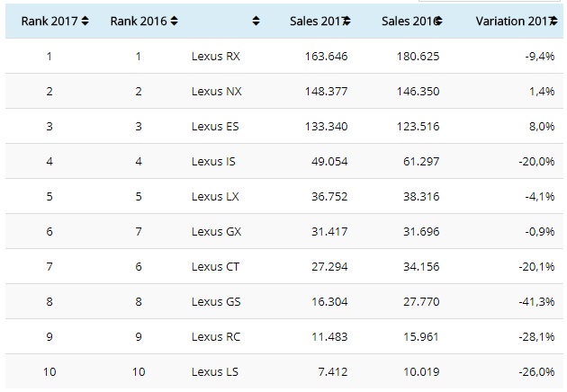Select the Lexus NX row name

pyautogui.click(x=216, y=91)
